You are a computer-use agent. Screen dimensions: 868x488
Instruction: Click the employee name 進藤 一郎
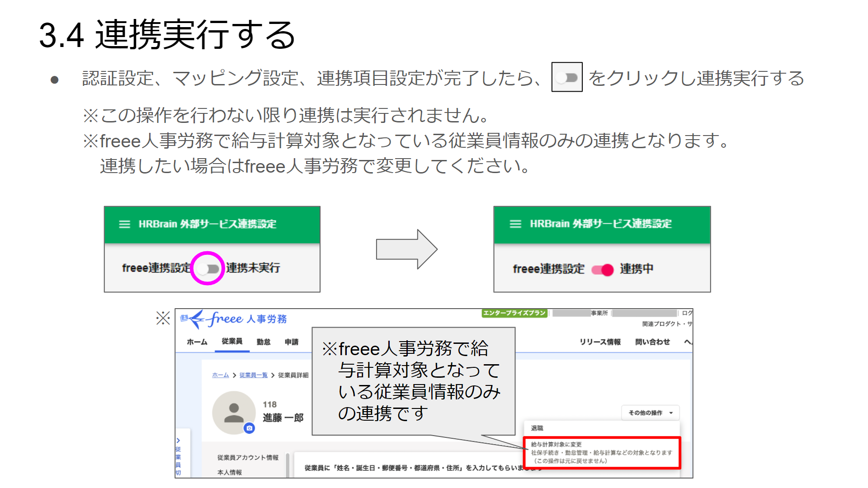point(283,418)
